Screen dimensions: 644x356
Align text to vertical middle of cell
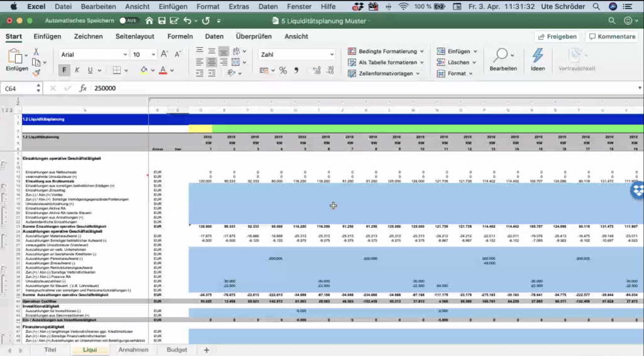tap(211, 51)
